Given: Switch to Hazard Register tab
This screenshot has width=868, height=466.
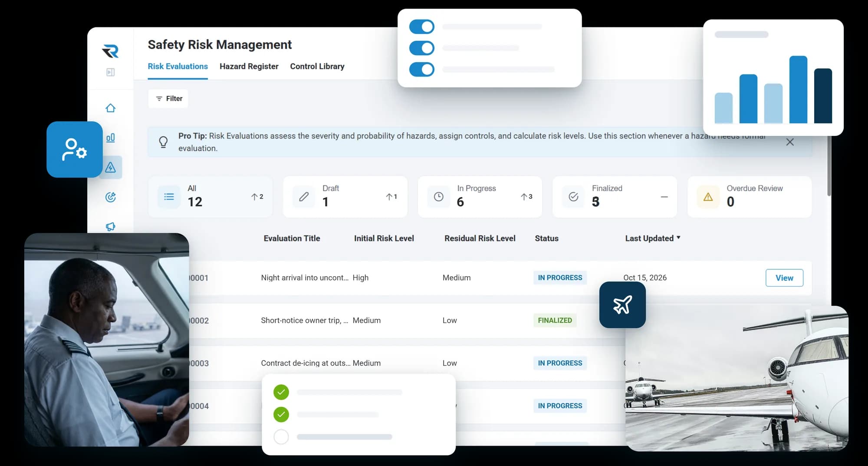Looking at the screenshot, I should (249, 66).
